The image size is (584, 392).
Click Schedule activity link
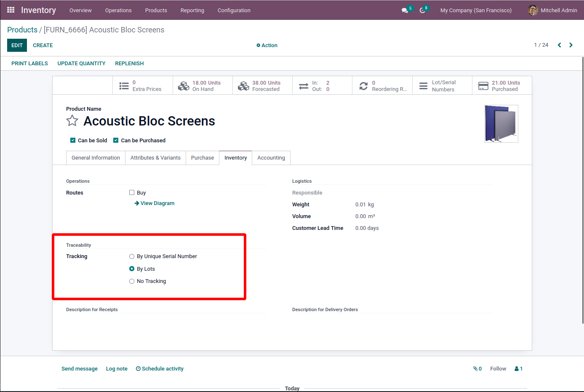[x=160, y=369]
